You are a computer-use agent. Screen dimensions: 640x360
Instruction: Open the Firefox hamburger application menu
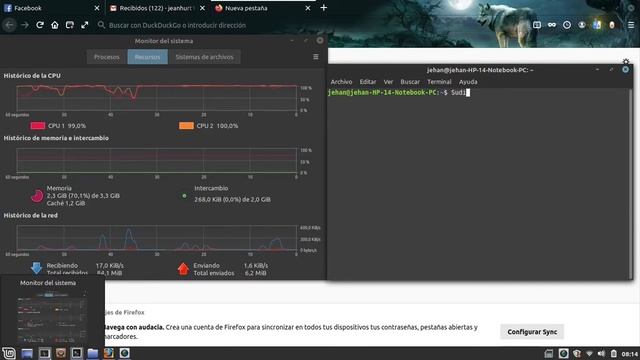tap(631, 25)
